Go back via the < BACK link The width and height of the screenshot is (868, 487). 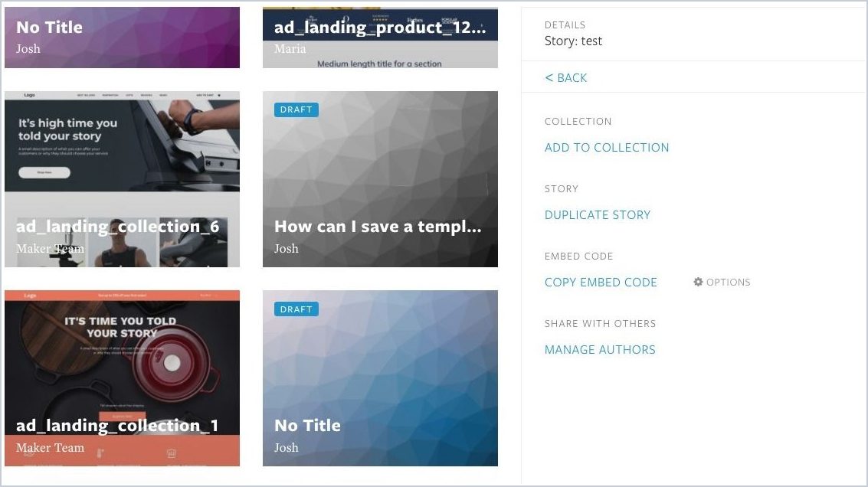point(565,78)
